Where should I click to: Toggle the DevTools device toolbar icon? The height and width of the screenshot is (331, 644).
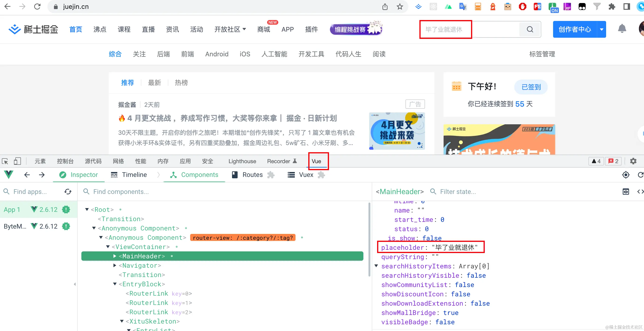point(17,161)
